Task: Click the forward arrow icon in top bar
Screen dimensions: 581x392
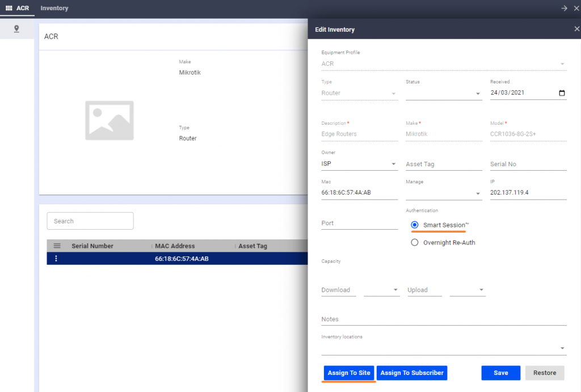Action: (x=563, y=9)
